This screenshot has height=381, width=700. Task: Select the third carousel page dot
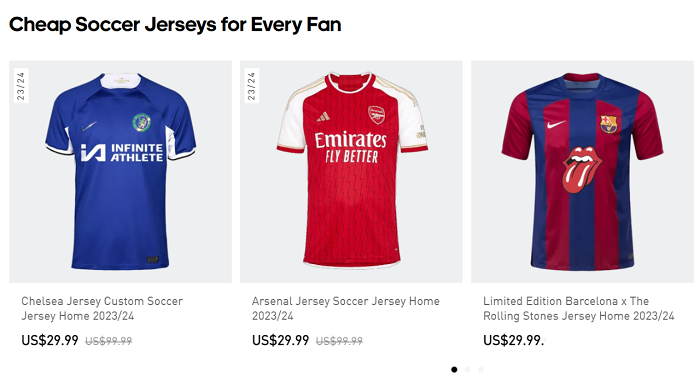coord(481,369)
